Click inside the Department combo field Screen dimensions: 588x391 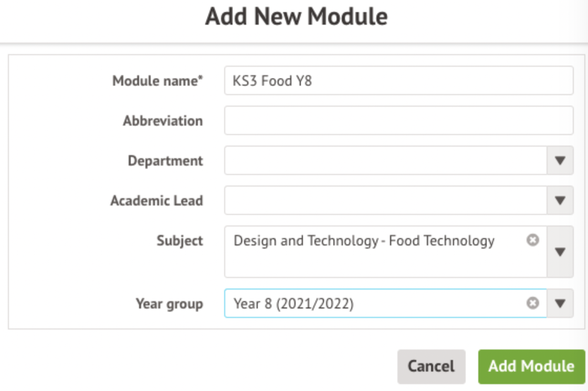click(385, 160)
